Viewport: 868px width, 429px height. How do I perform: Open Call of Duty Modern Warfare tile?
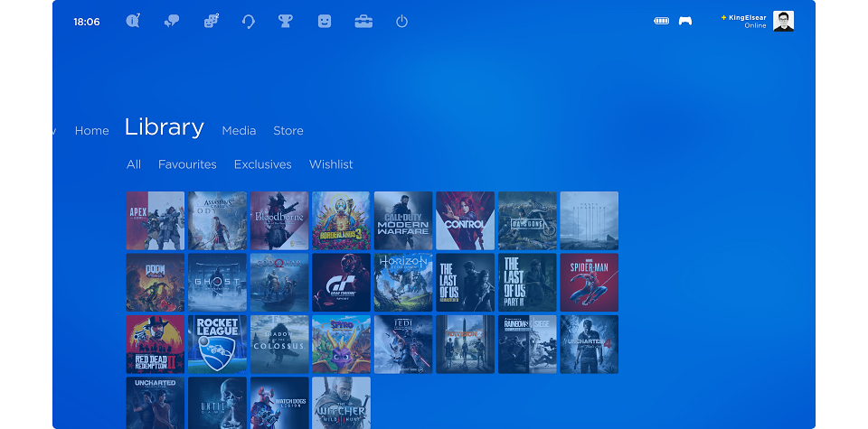click(x=403, y=220)
